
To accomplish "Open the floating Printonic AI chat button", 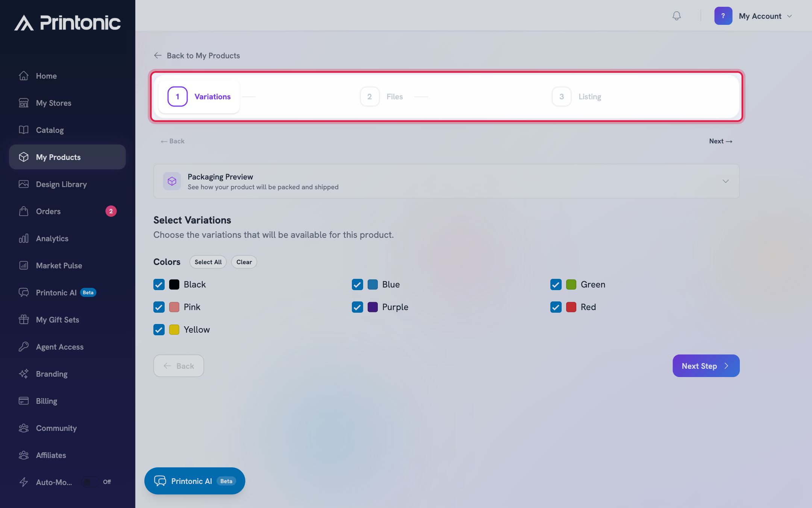I will pyautogui.click(x=195, y=481).
